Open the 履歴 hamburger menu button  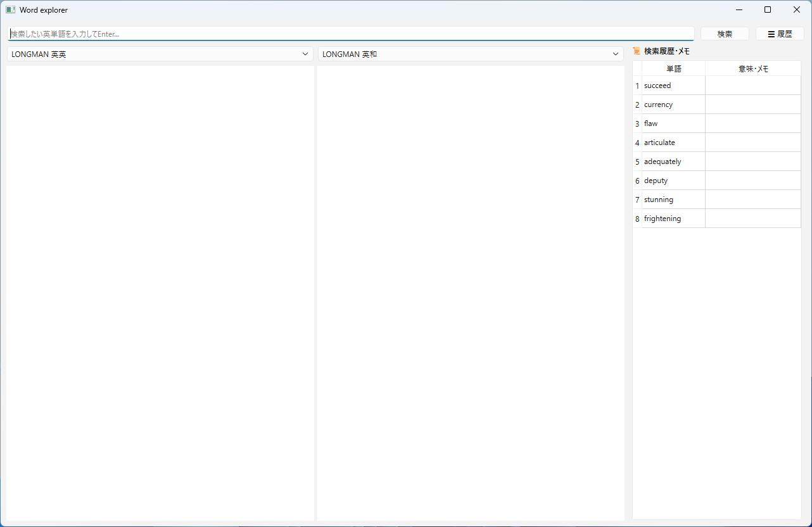[780, 34]
